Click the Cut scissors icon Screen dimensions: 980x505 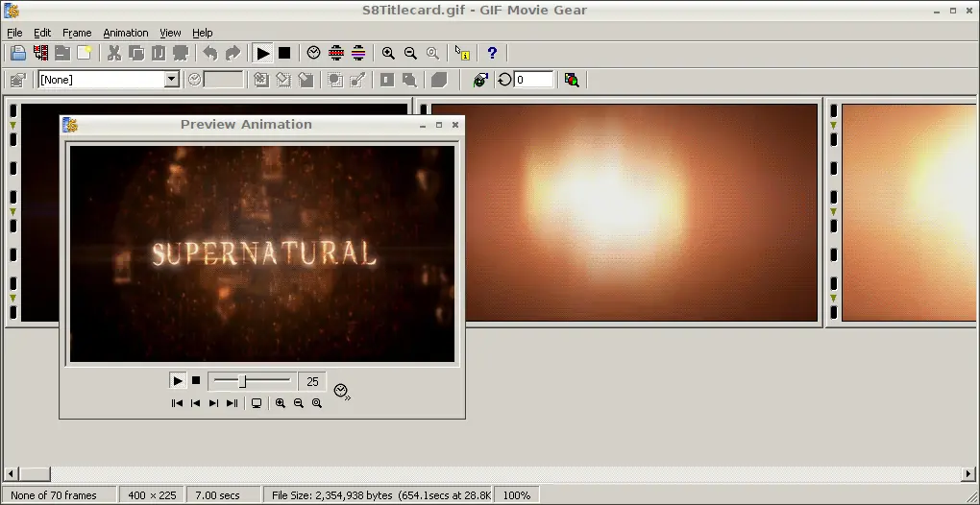113,53
